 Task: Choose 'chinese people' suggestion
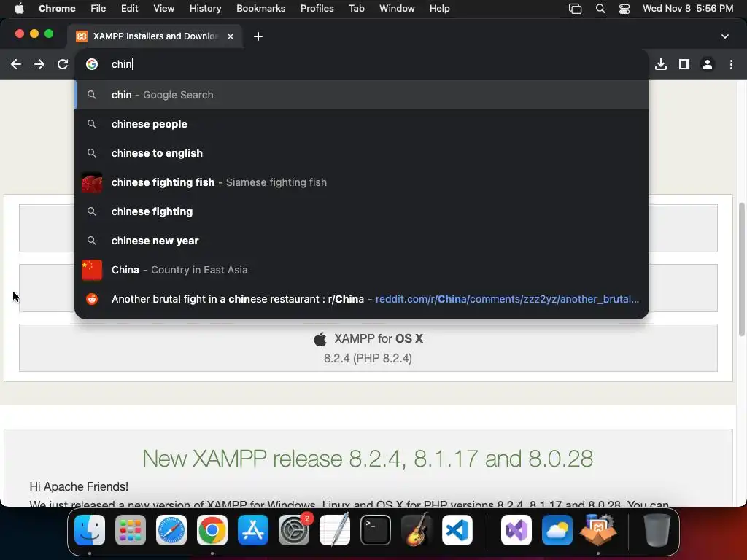pos(362,124)
